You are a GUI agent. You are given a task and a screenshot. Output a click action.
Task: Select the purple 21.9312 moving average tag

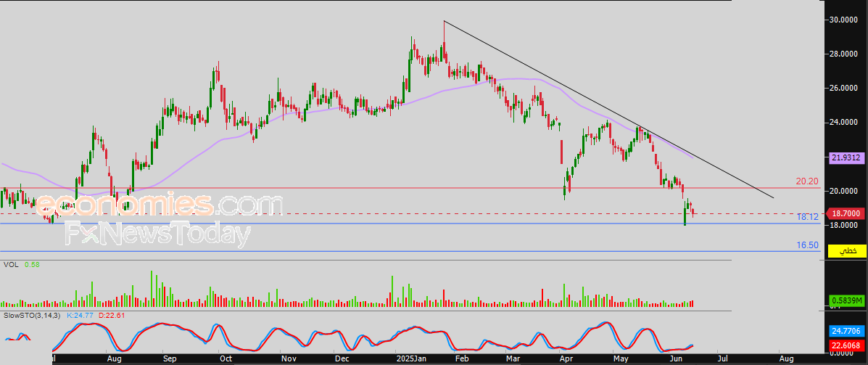[x=846, y=158]
